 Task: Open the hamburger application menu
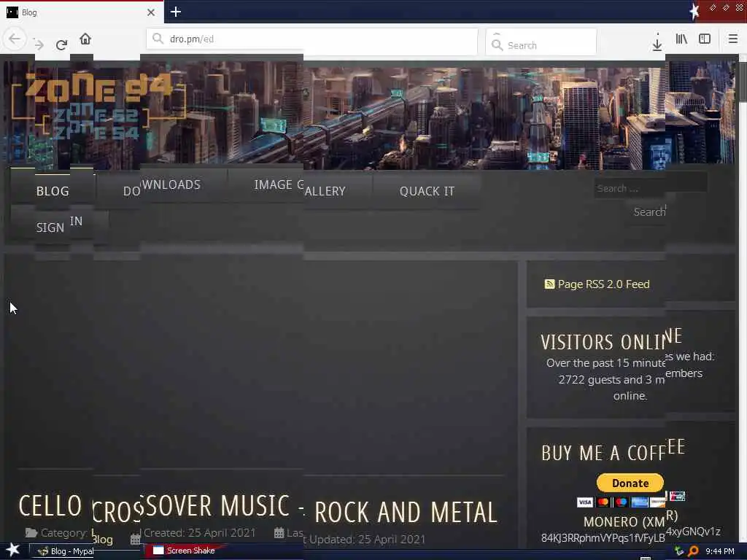pyautogui.click(x=732, y=39)
